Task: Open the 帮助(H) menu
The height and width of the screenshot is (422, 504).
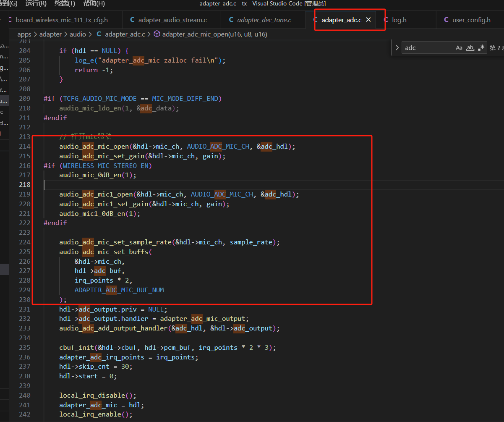Action: point(94,4)
